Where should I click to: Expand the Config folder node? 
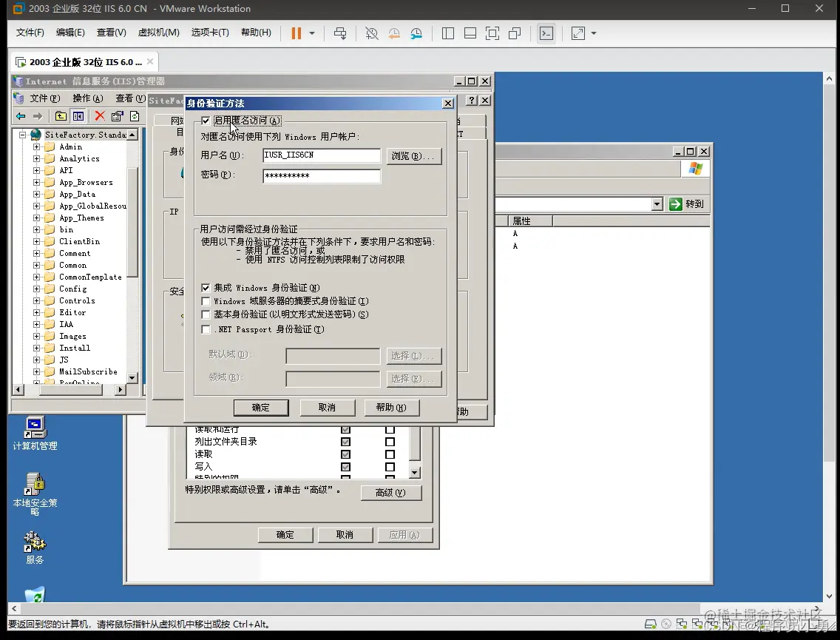[36, 289]
